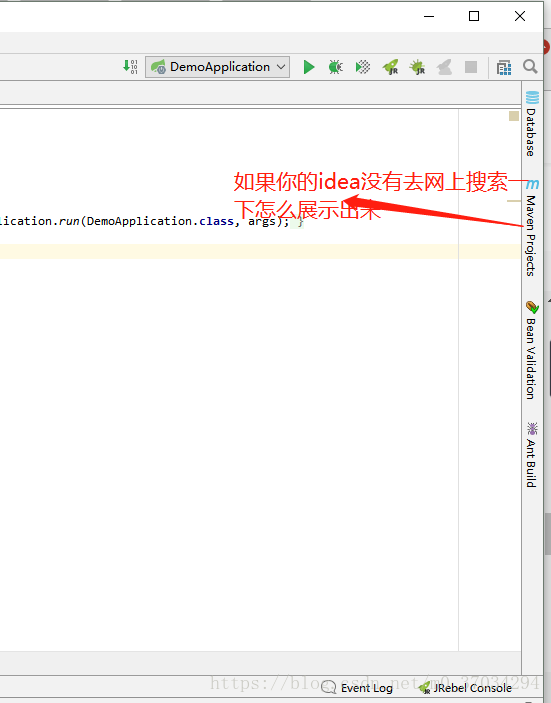Open the Event Log panel
551x703 pixels.
click(357, 688)
